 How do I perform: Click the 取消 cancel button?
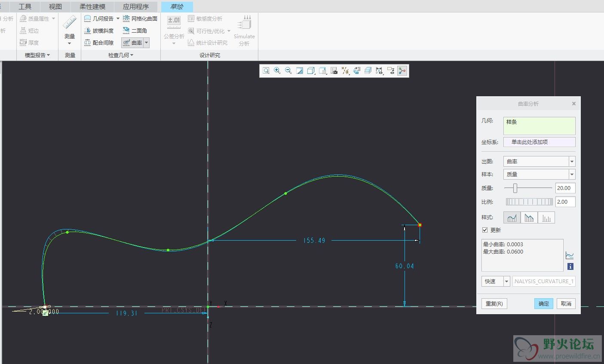(566, 303)
